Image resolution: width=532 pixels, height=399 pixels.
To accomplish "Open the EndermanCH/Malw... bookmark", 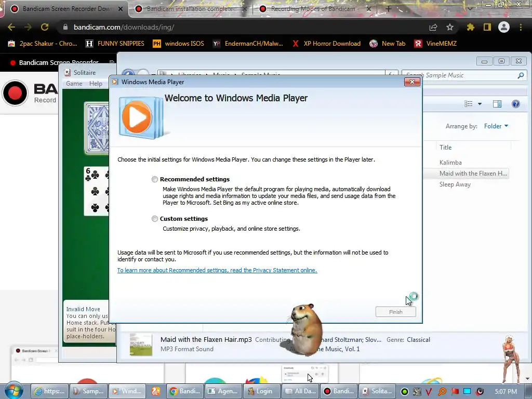I will (x=248, y=44).
